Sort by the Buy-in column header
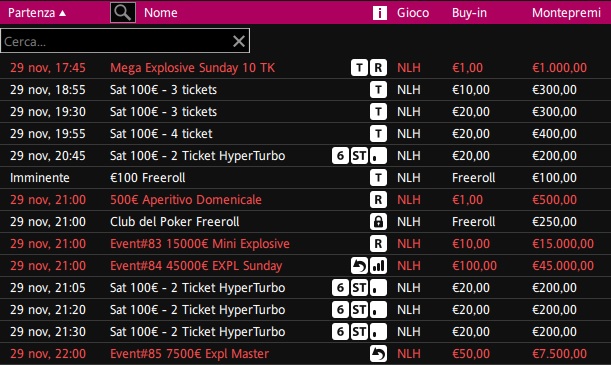Image resolution: width=611 pixels, height=365 pixels. (x=469, y=12)
